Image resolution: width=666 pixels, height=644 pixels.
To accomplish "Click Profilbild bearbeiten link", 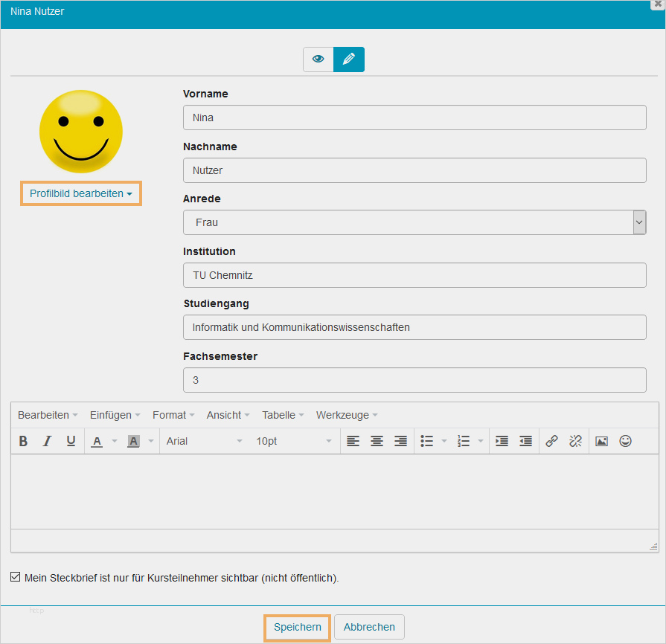I will (80, 193).
